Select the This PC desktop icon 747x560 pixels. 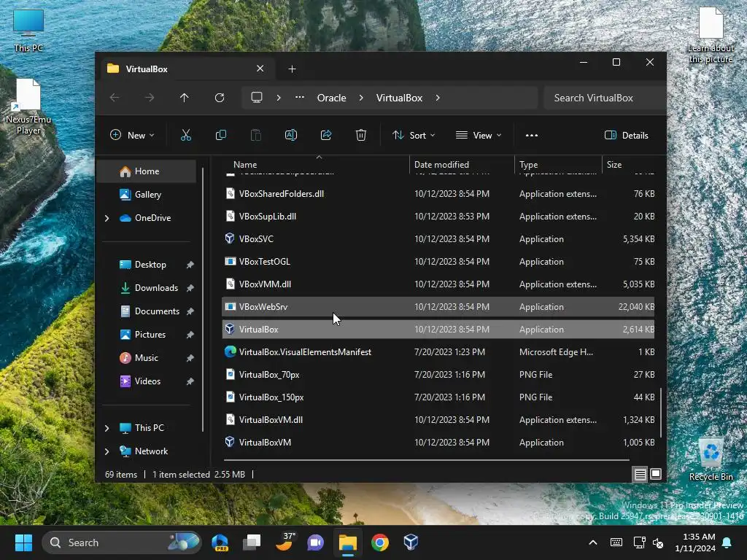click(28, 30)
